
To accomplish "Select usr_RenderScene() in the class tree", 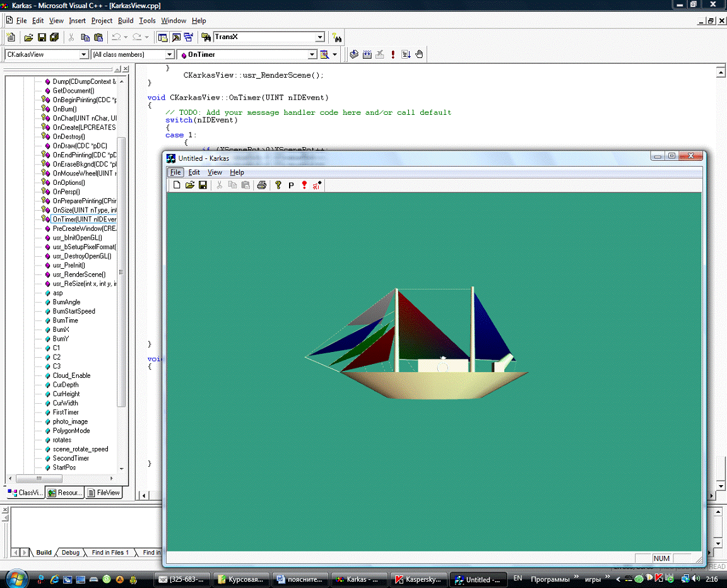I will pos(79,274).
